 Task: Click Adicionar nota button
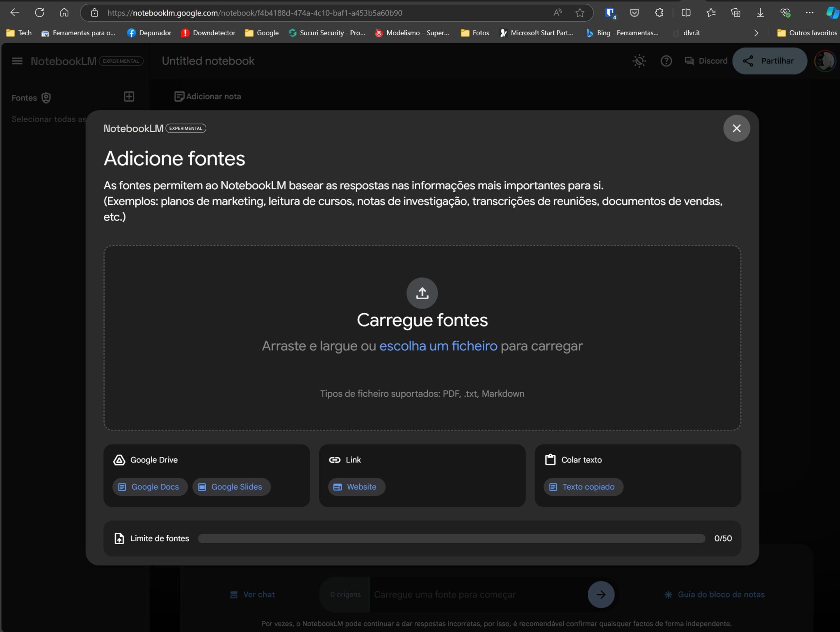(208, 96)
